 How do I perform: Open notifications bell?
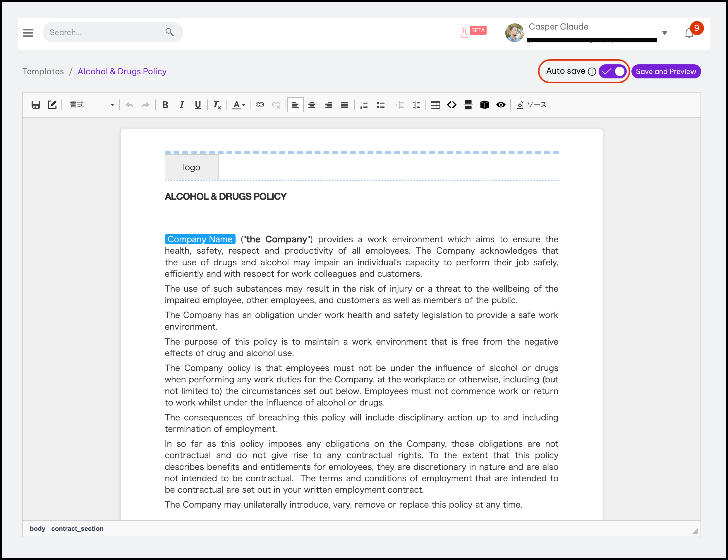tap(689, 33)
